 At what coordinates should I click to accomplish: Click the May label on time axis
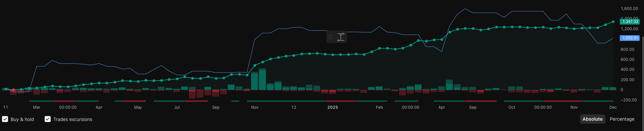(x=138, y=107)
